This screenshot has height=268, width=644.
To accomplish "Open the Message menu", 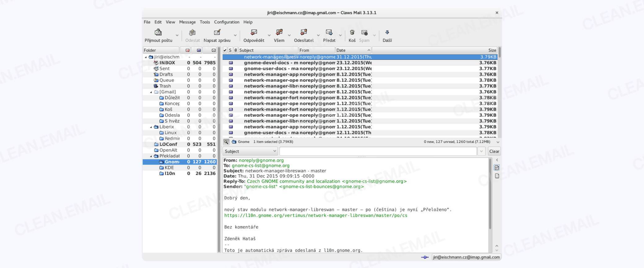I will tap(187, 22).
